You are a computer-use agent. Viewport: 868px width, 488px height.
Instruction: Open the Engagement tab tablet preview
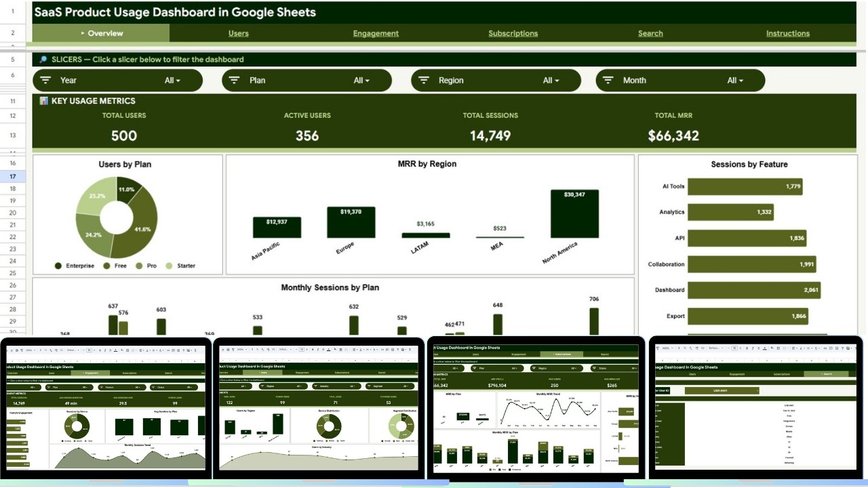pyautogui.click(x=105, y=407)
